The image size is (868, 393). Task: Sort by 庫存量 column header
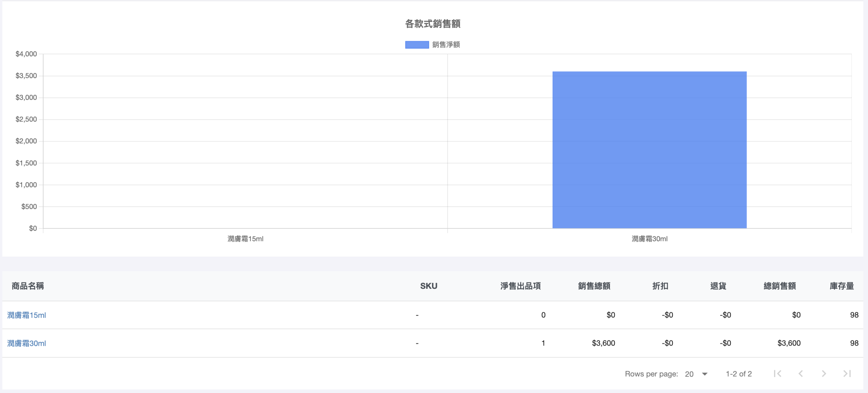[842, 286]
